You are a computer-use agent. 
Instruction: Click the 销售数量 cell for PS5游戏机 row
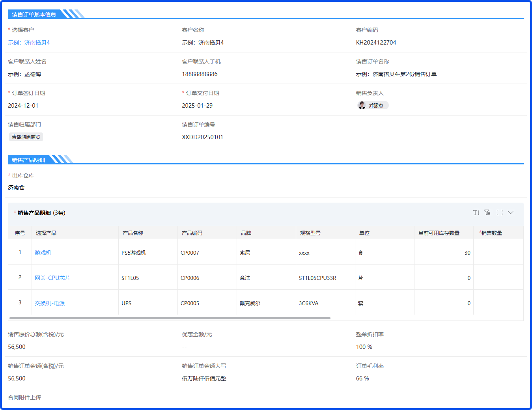click(x=498, y=253)
